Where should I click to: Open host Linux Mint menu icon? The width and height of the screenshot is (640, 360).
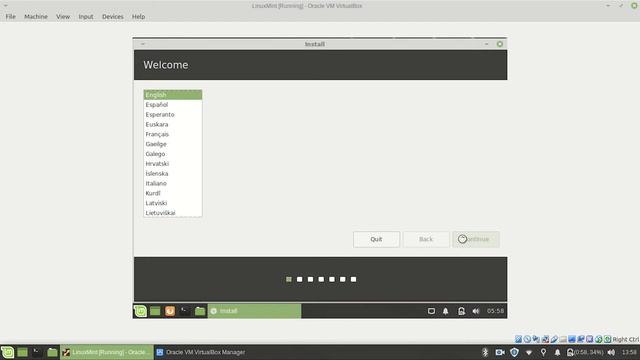7,352
